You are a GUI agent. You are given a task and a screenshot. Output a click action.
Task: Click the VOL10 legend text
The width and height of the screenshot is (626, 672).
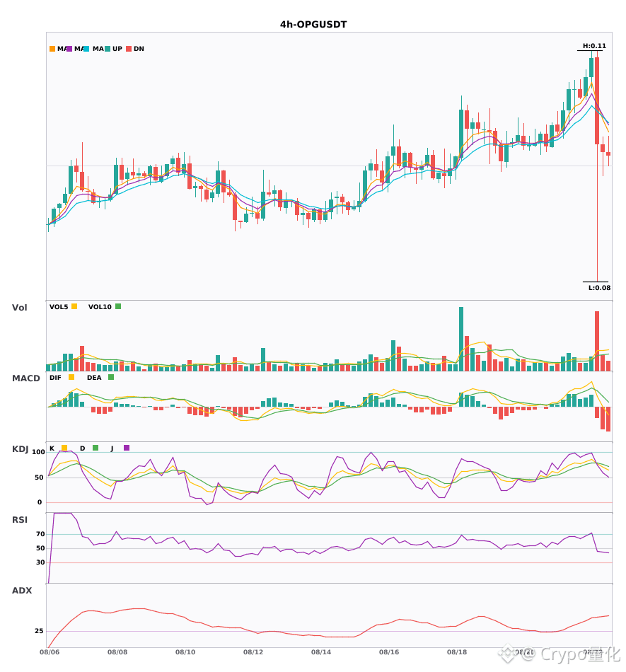(x=100, y=307)
